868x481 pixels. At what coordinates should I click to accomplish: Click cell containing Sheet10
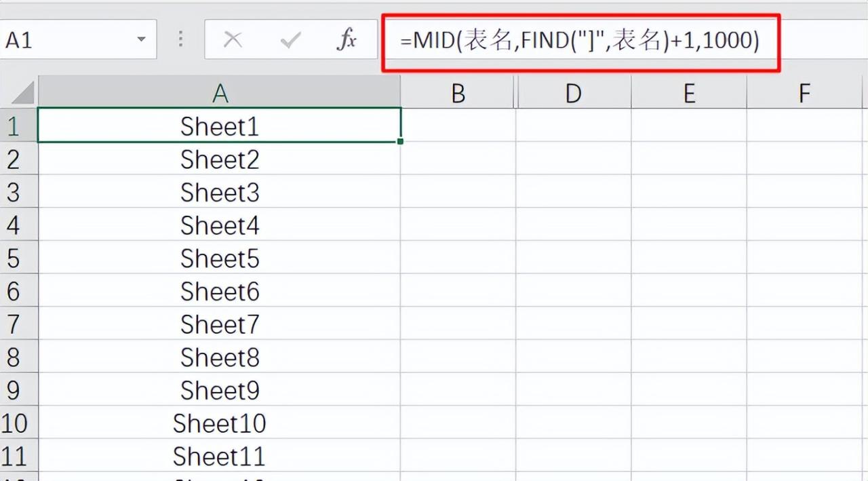(220, 423)
